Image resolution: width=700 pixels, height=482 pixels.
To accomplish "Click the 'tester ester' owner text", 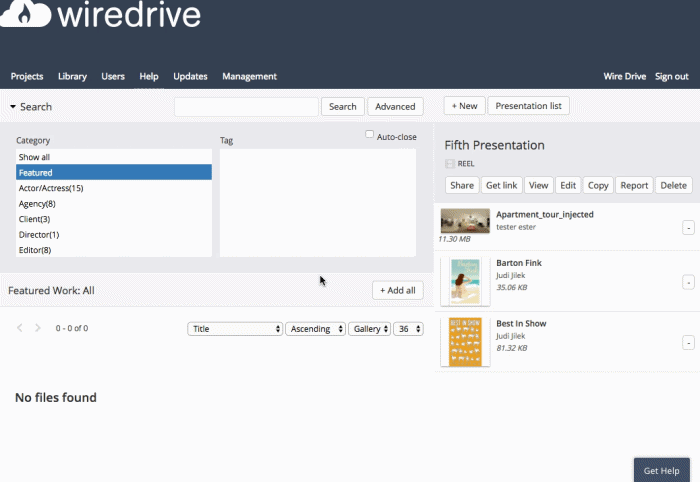I will coord(516,227).
